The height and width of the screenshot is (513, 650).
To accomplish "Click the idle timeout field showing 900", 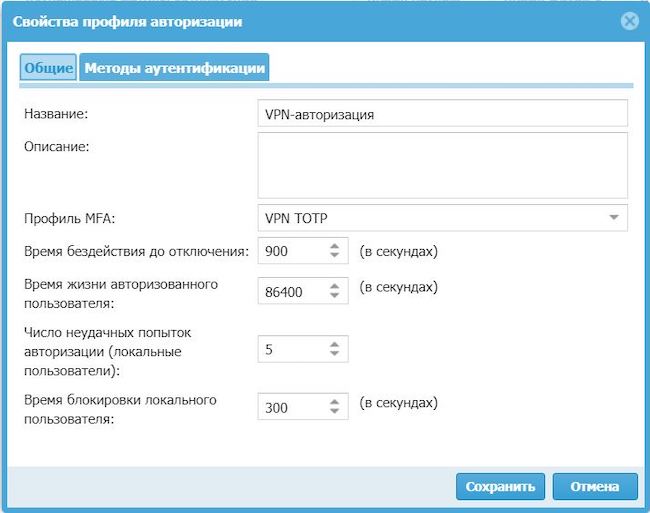I will click(290, 251).
